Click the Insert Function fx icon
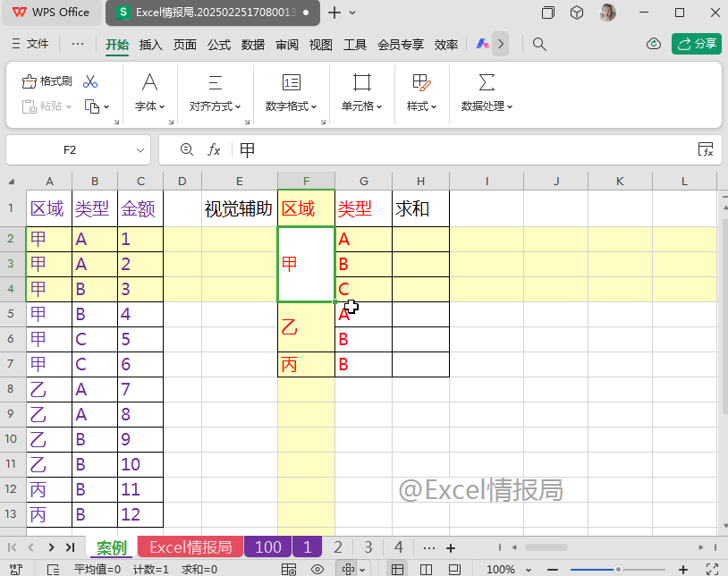The height and width of the screenshot is (576, 728). coord(213,150)
